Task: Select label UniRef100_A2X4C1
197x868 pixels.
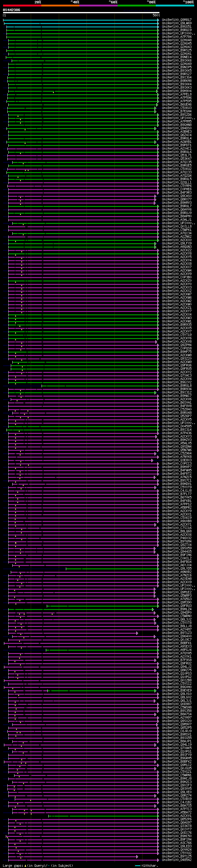Action: [x=176, y=149]
